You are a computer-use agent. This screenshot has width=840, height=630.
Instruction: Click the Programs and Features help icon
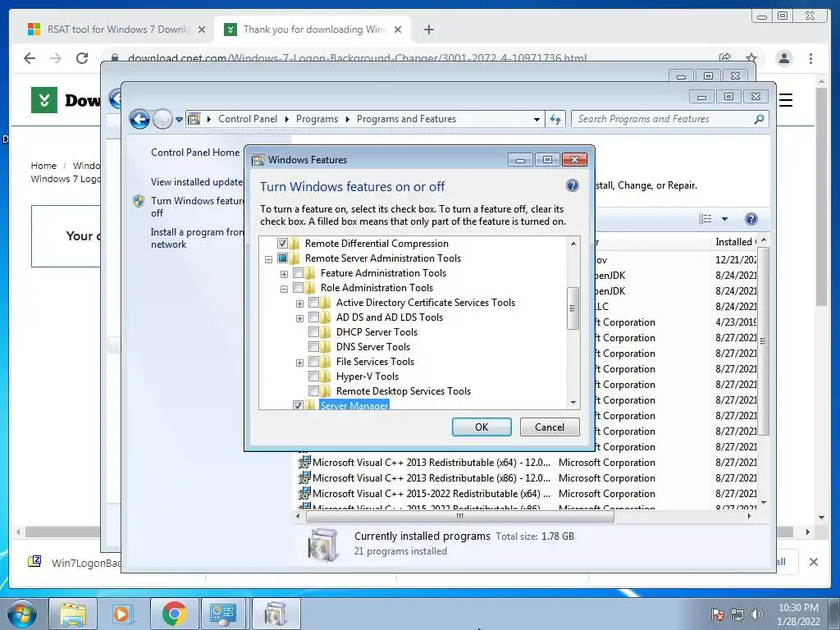point(751,218)
